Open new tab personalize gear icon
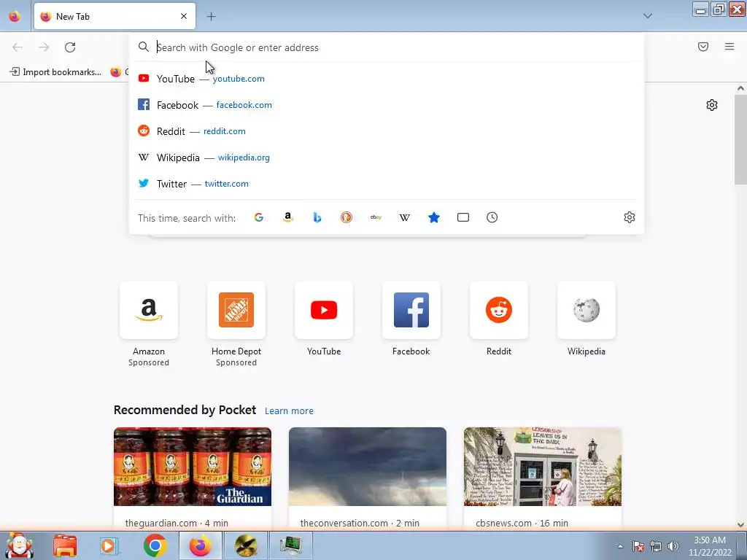 [712, 105]
